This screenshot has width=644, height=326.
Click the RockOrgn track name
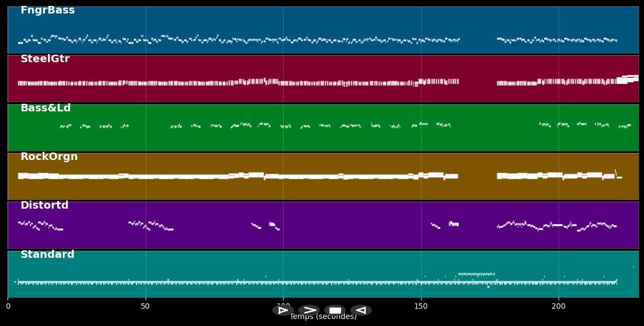tap(49, 157)
